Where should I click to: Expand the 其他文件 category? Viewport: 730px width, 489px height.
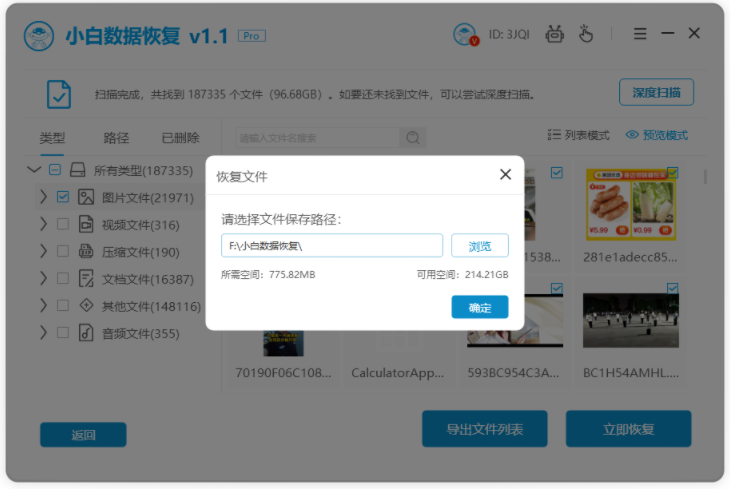(43, 306)
